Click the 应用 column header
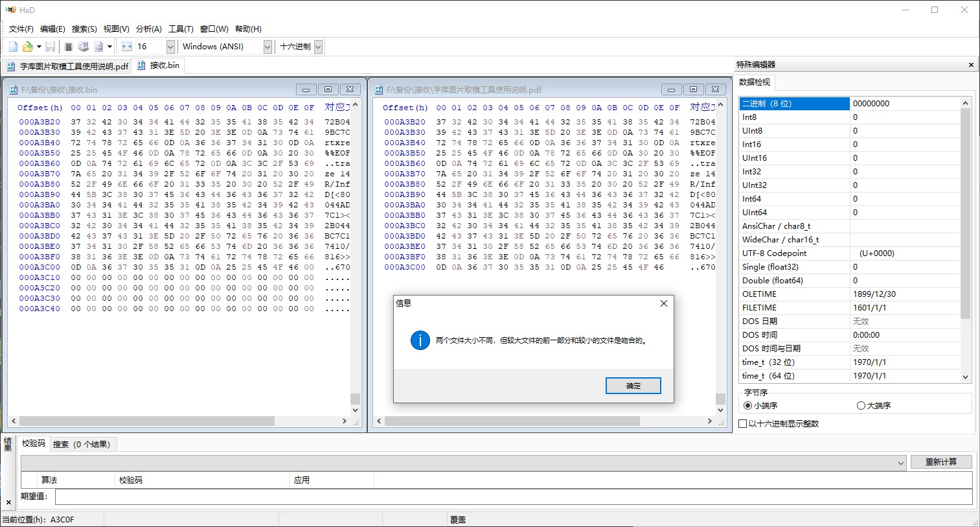The width and height of the screenshot is (980, 527). click(332, 480)
